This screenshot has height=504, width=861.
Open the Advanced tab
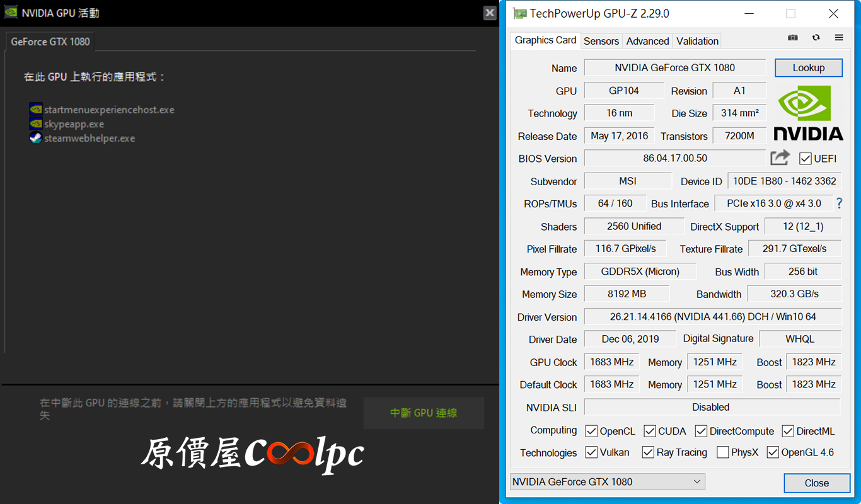click(647, 41)
